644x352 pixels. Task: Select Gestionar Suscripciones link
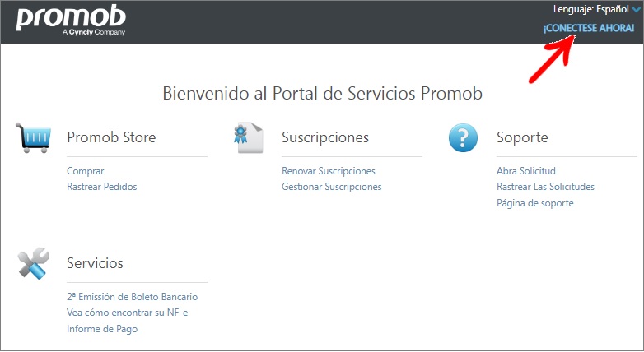pos(331,187)
